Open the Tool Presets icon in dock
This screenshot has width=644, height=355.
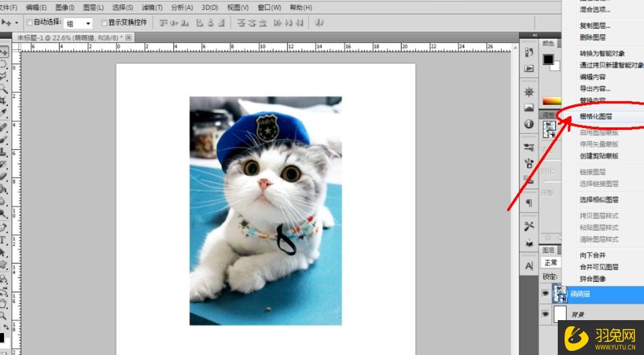(529, 226)
